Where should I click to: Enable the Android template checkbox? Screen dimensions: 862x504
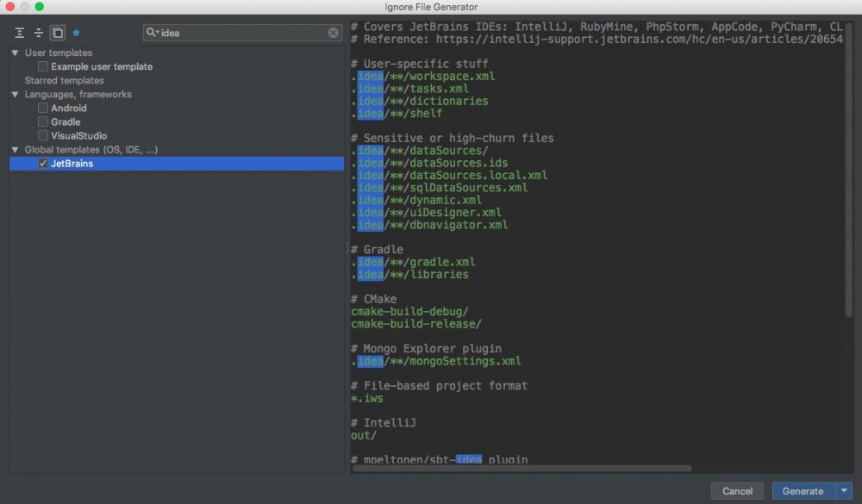(x=42, y=108)
